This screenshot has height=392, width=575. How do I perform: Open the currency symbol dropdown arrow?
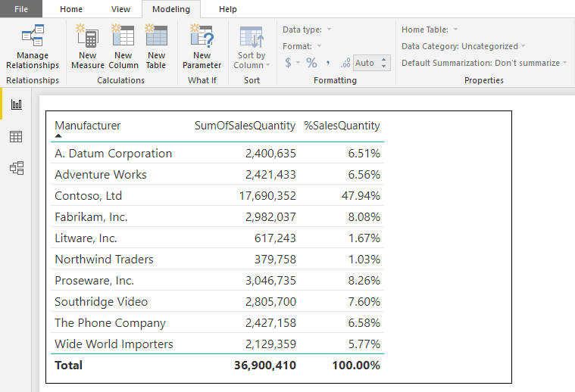[x=298, y=63]
